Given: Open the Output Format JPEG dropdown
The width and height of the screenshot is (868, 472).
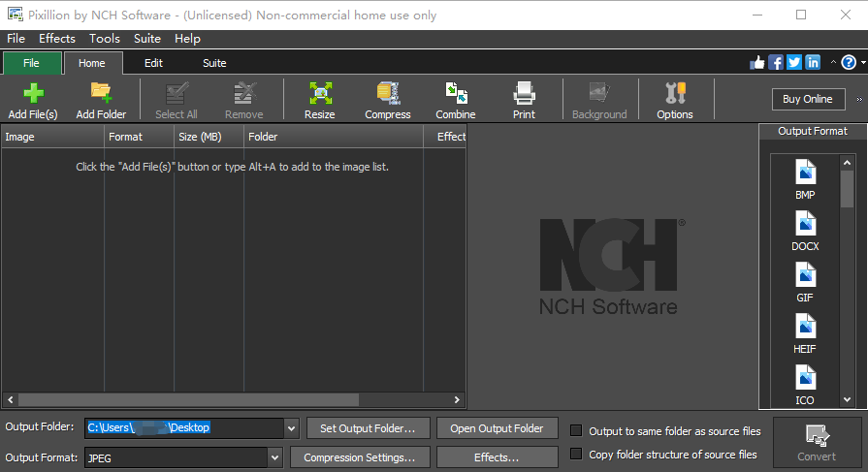Looking at the screenshot, I should pos(273,457).
